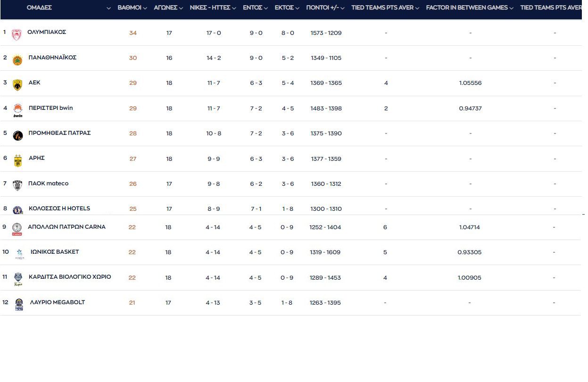Open the ΑΓΩΝΕΣ column dropdown chevron
588x382 pixels.
tap(181, 8)
